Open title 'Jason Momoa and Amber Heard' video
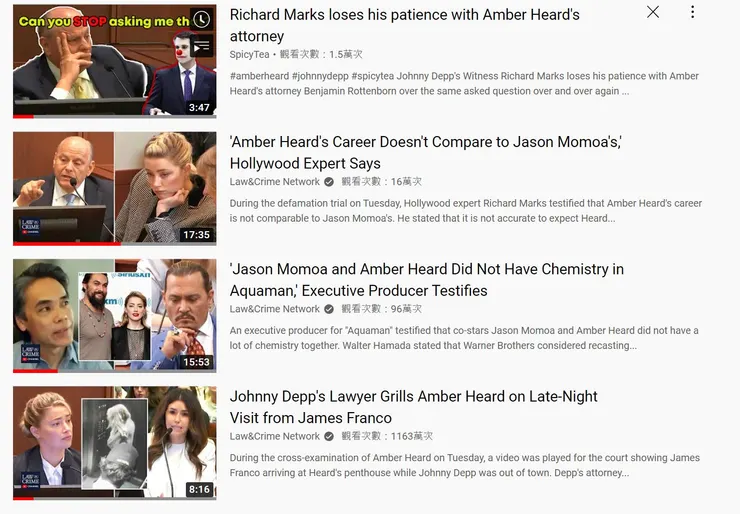This screenshot has height=514, width=740. pyautogui.click(x=427, y=280)
